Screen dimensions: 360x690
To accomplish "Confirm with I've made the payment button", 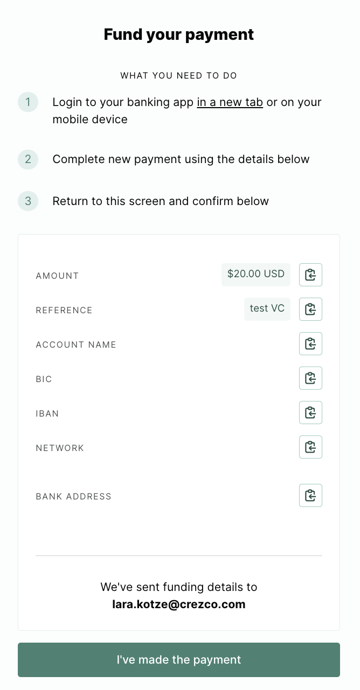I will click(179, 660).
